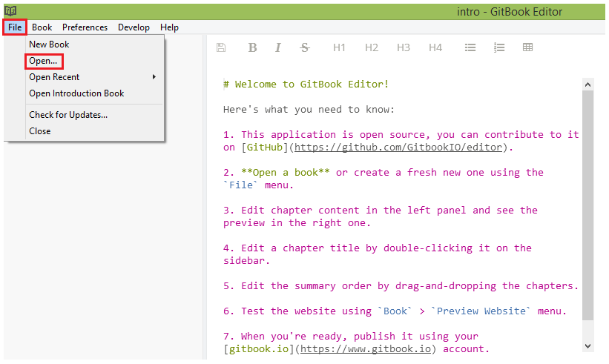
Task: Choose New Book from the File menu
Action: 95,44
